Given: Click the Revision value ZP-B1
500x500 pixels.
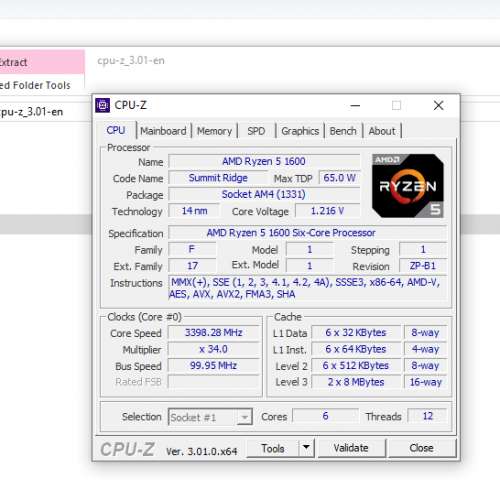Looking at the screenshot, I should coord(423,266).
